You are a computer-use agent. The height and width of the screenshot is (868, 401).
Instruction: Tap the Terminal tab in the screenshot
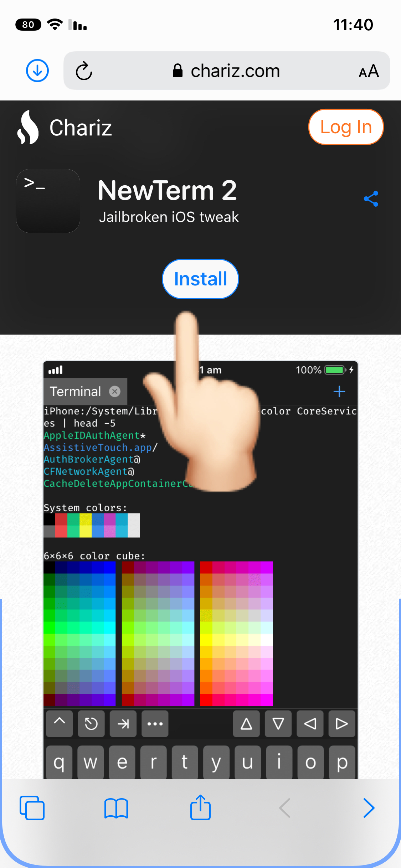85,391
